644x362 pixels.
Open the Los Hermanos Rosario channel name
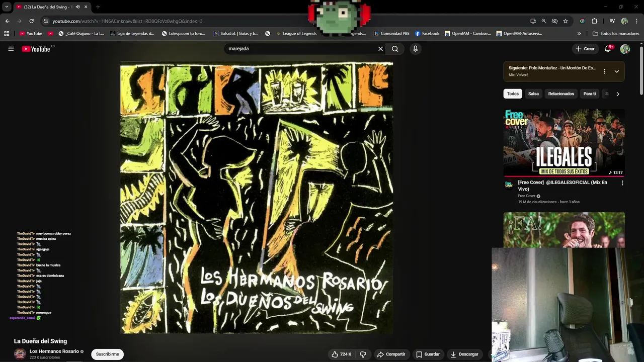tap(54, 351)
